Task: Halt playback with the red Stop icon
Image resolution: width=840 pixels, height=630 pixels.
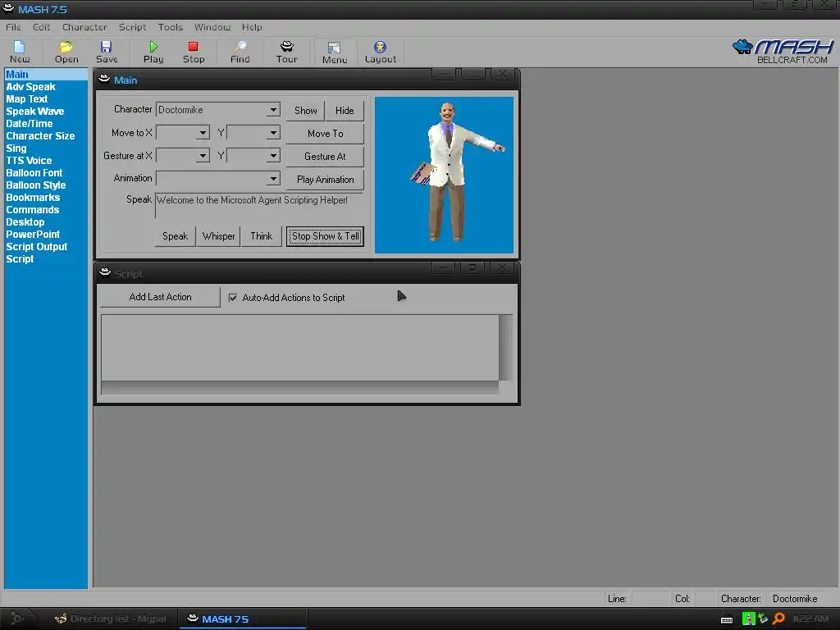Action: point(194,52)
